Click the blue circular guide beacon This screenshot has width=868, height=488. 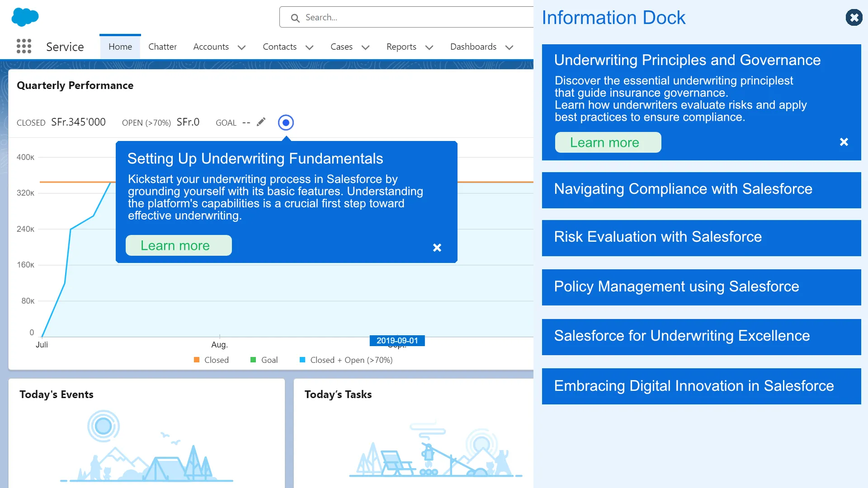(286, 122)
